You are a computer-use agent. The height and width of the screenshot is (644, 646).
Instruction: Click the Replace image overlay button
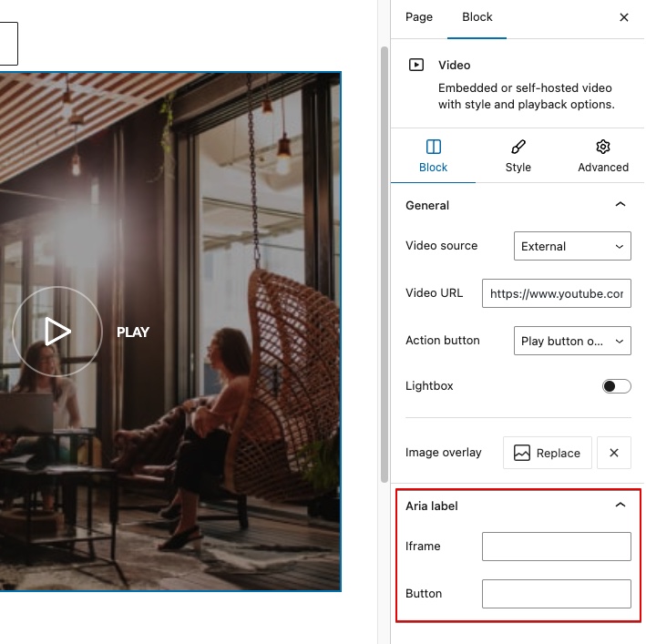click(548, 453)
